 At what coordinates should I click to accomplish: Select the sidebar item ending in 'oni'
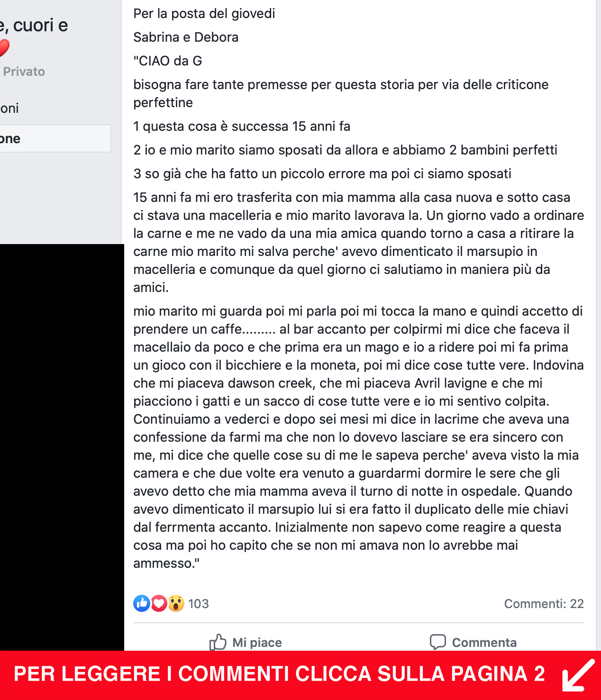pyautogui.click(x=9, y=108)
